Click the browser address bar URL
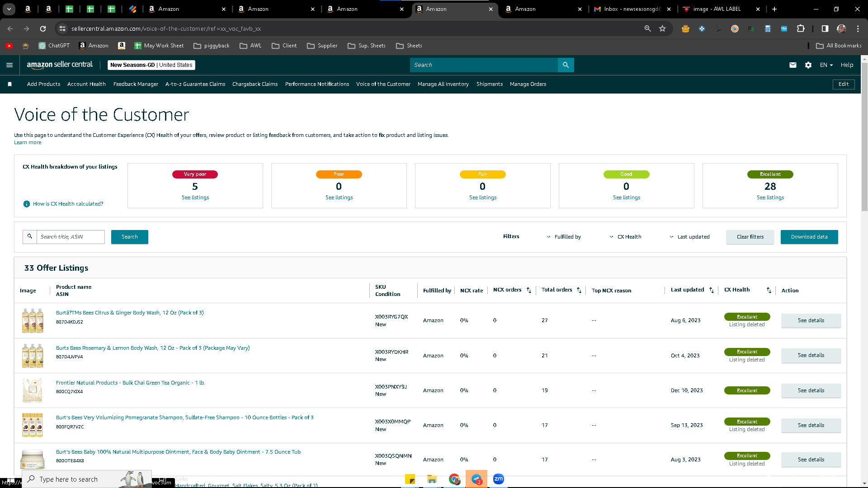868x488 pixels. (x=166, y=28)
